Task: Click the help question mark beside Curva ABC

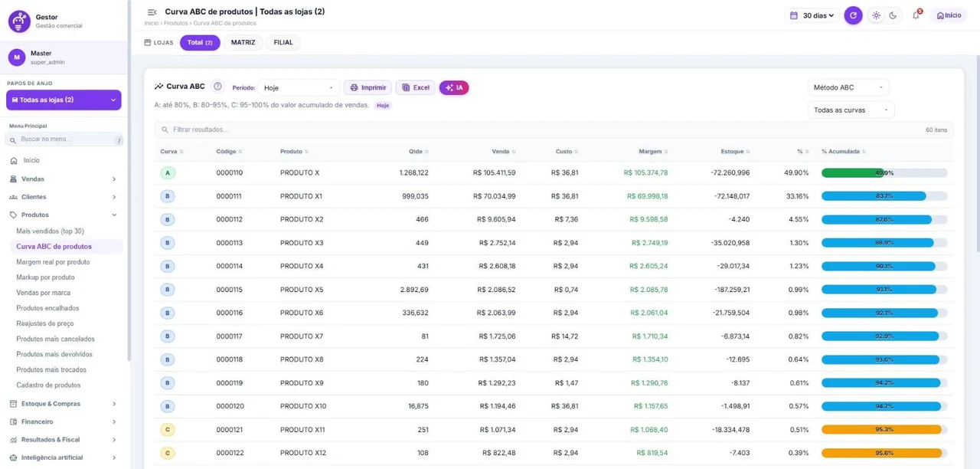Action: point(217,87)
